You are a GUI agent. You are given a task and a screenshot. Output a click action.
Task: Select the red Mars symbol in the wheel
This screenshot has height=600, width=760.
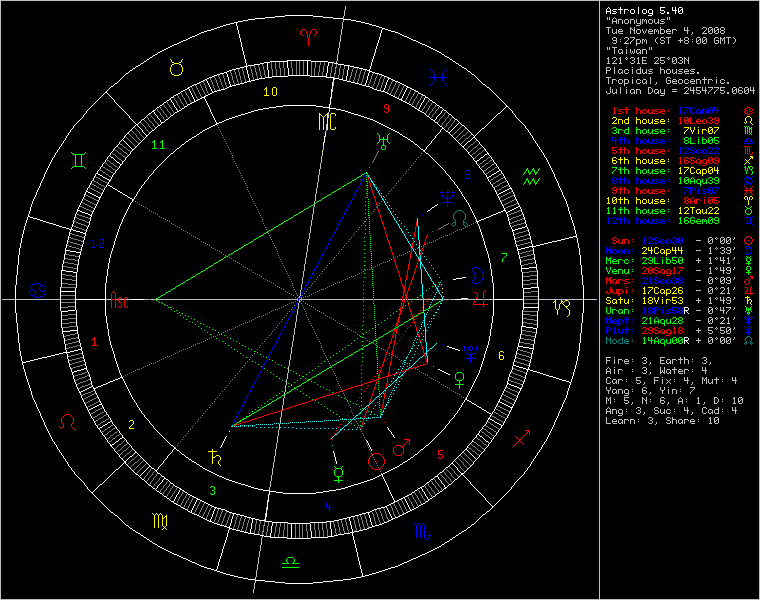(402, 449)
